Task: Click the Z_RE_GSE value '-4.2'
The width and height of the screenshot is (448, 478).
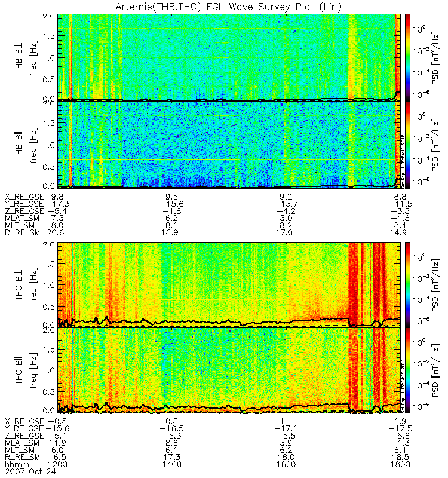Action: pyautogui.click(x=286, y=211)
